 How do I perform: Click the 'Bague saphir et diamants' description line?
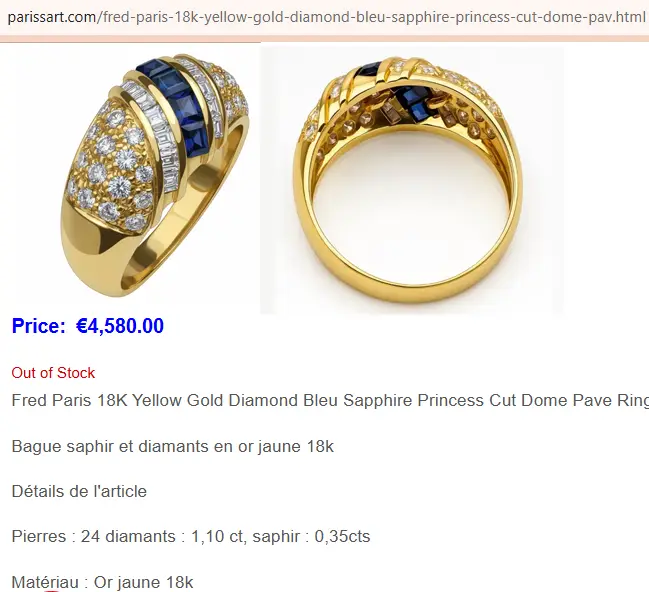click(x=173, y=446)
